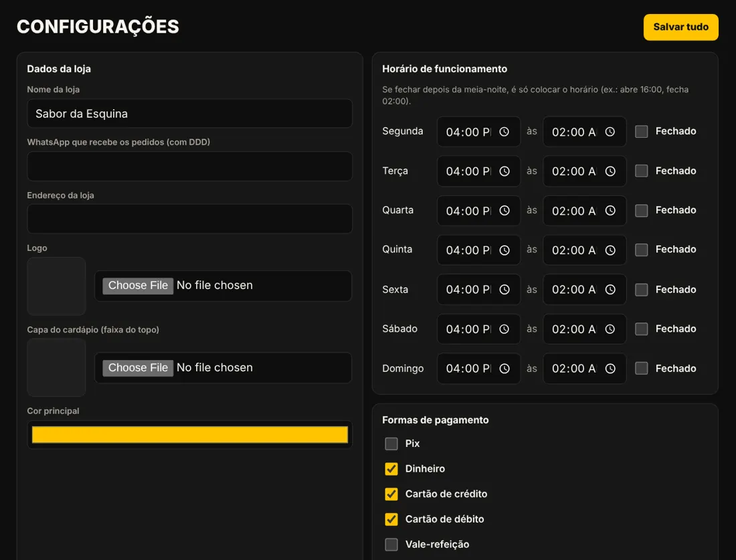This screenshot has width=736, height=560.
Task: Edit Segunda opening time 04:00 field
Action: click(478, 132)
